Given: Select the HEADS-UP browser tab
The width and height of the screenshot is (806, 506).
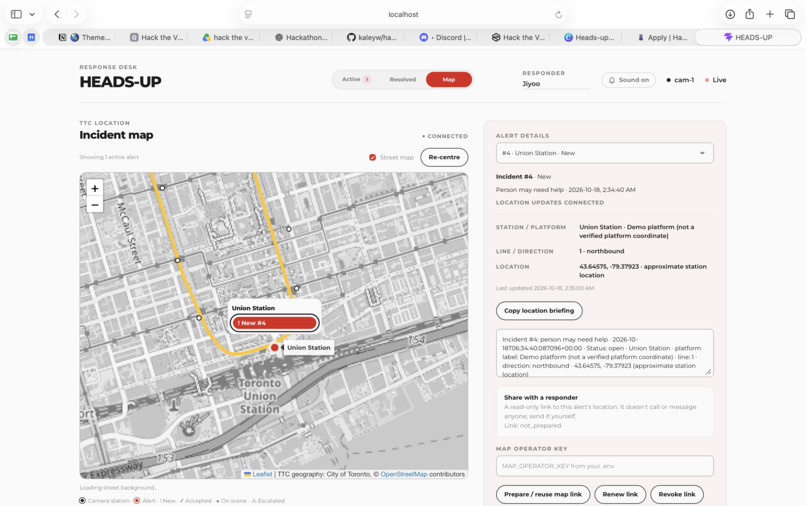Looking at the screenshot, I should [x=748, y=37].
